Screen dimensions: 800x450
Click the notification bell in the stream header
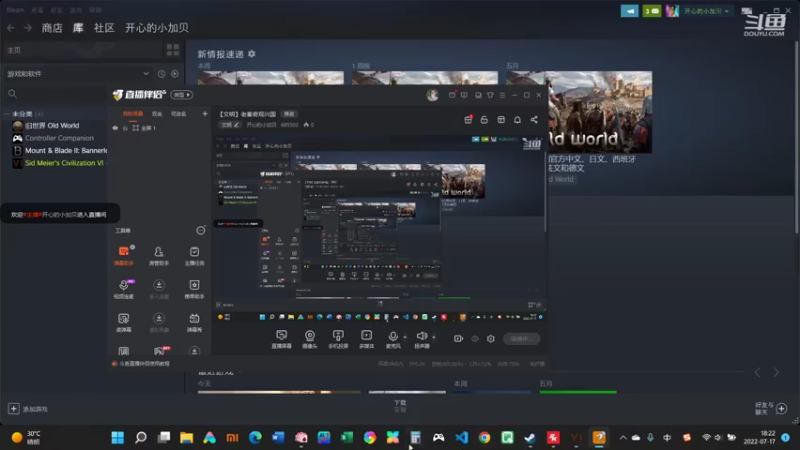point(517,120)
